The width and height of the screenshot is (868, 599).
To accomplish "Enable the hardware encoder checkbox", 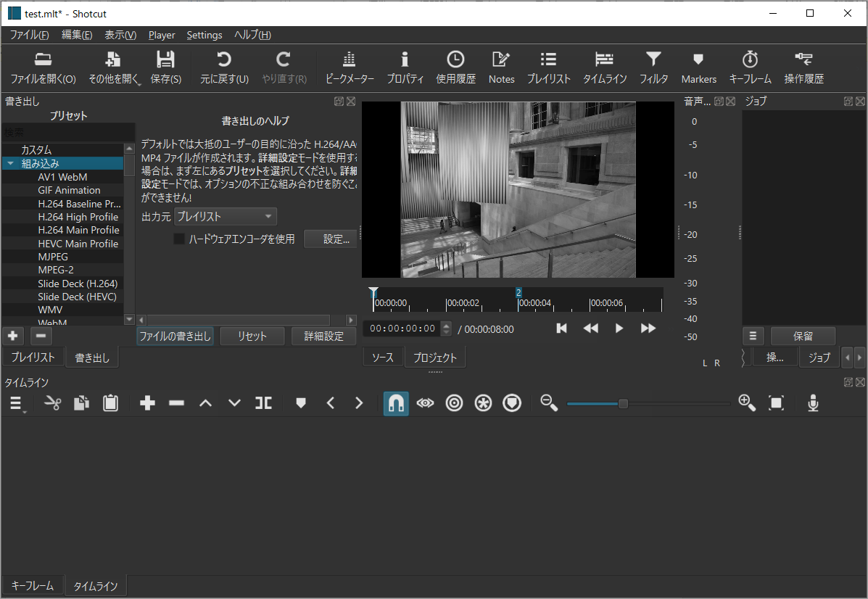I will pos(179,239).
